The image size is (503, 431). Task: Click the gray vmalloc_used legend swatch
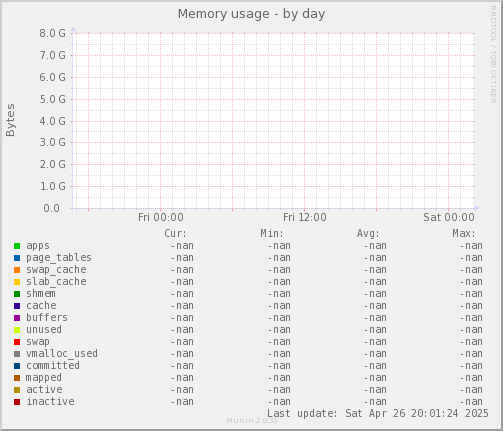click(x=17, y=354)
